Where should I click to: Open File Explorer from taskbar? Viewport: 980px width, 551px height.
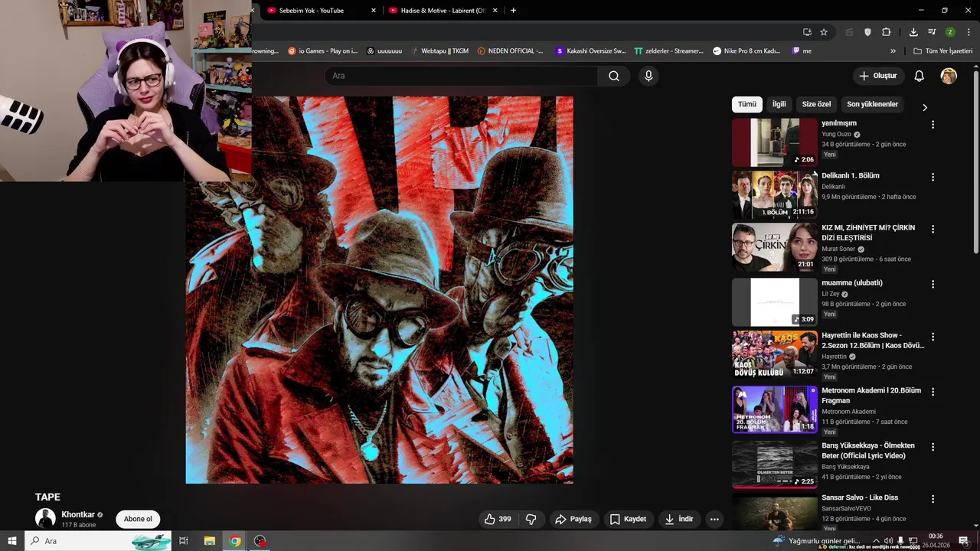(210, 541)
